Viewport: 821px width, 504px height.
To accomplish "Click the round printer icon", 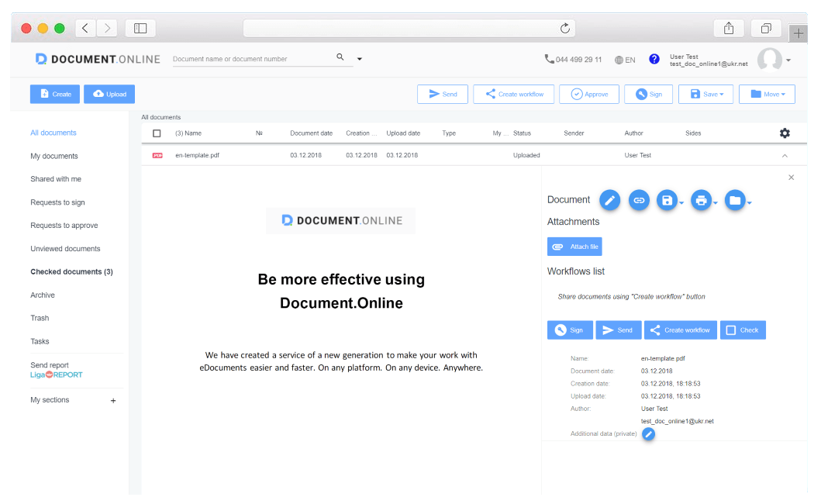I will (701, 201).
